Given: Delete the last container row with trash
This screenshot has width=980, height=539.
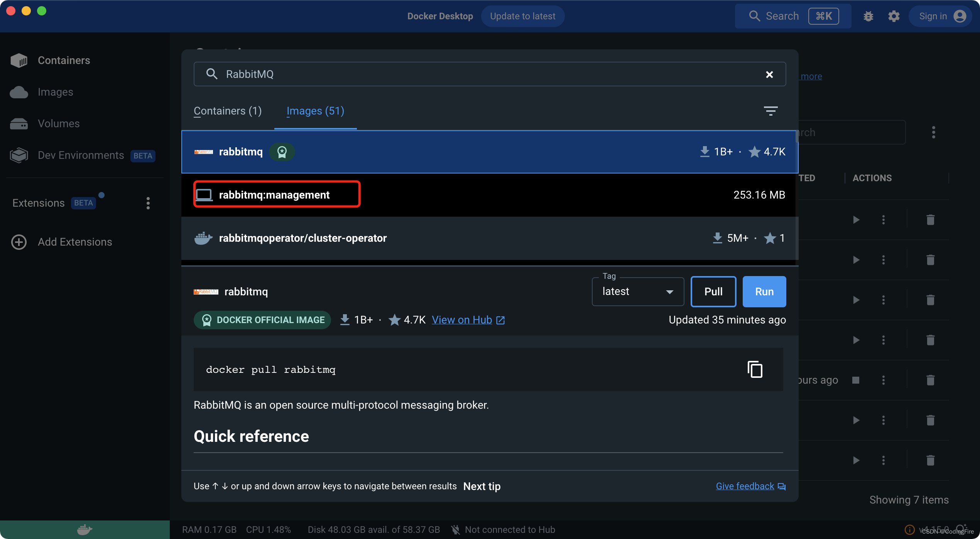Looking at the screenshot, I should [930, 460].
